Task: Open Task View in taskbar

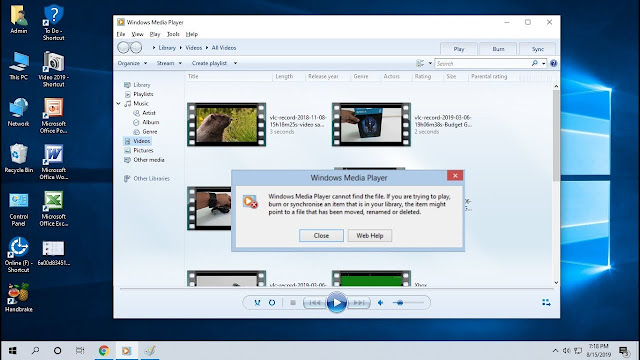Action: pos(80,350)
